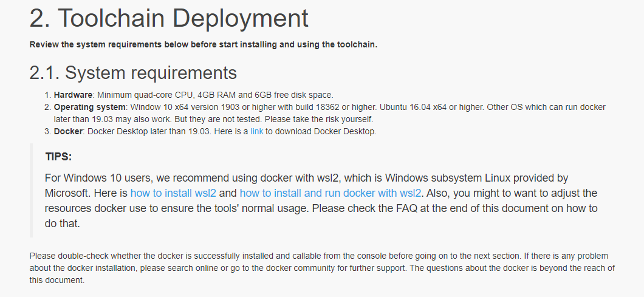Follow 'how to install and run docker with wsl2' link
Image resolution: width=644 pixels, height=297 pixels.
[330, 193]
